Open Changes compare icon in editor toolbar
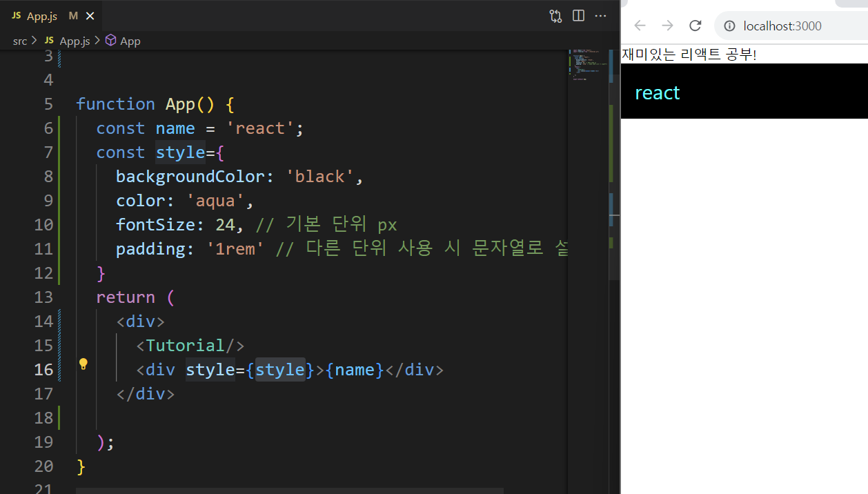This screenshot has height=494, width=868. point(555,16)
